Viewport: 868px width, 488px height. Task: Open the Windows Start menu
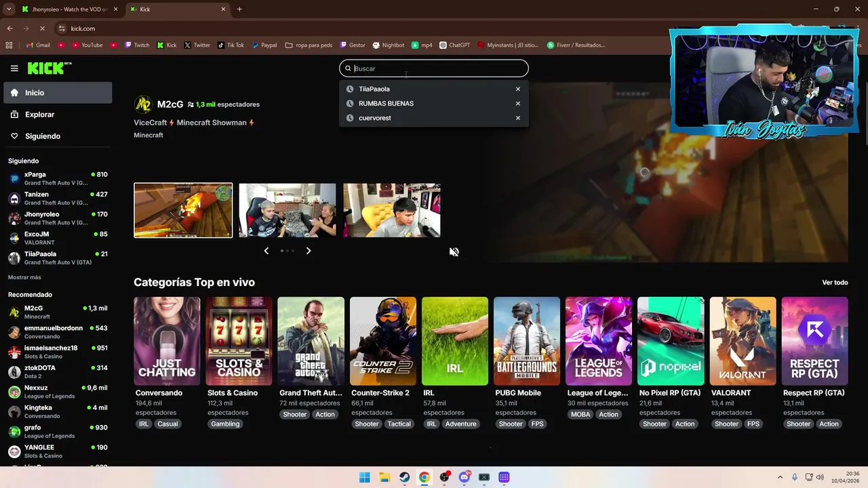tap(365, 477)
